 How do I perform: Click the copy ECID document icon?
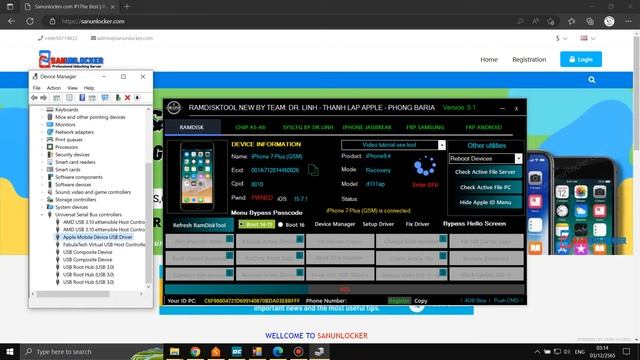[313, 170]
